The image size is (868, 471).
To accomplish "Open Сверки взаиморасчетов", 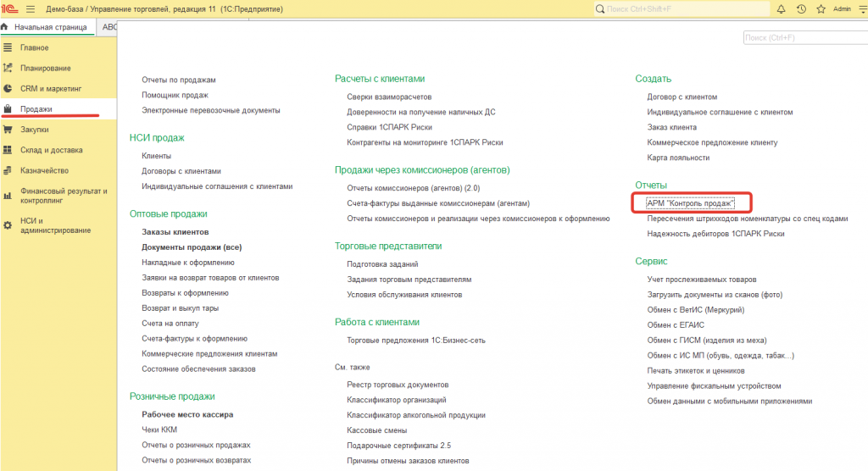I will click(389, 97).
